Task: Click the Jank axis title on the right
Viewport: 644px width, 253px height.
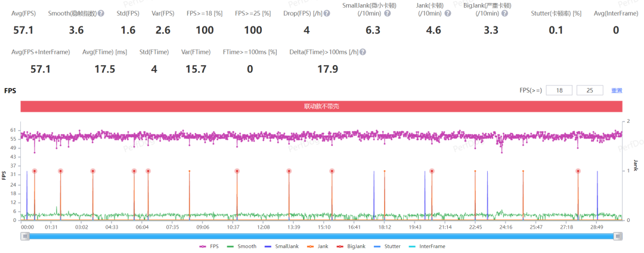Action: 636,165
